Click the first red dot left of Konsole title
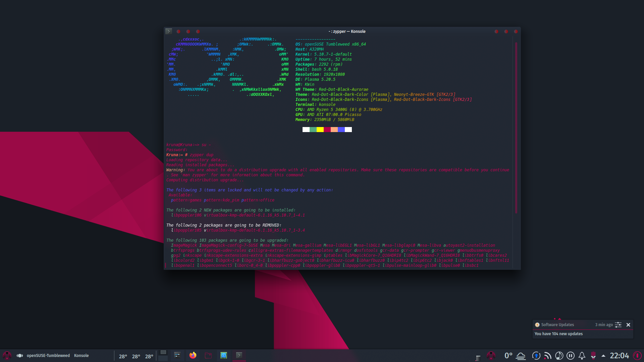Image resolution: width=644 pixels, height=362 pixels. click(178, 32)
